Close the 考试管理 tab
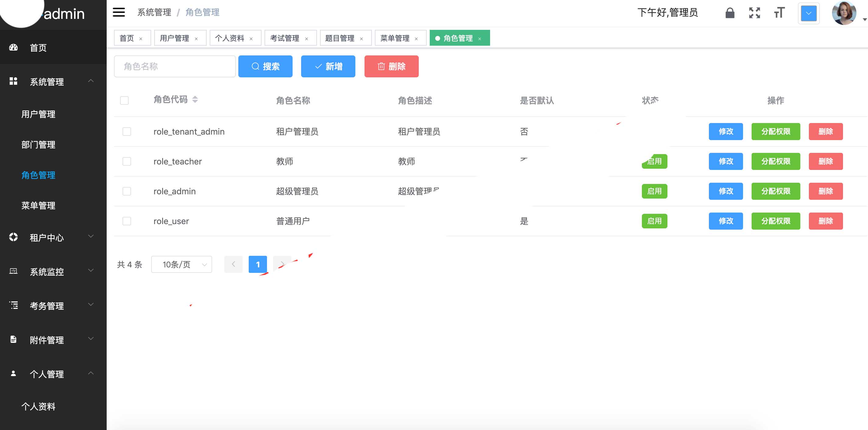Viewport: 868px width, 430px height. point(307,39)
